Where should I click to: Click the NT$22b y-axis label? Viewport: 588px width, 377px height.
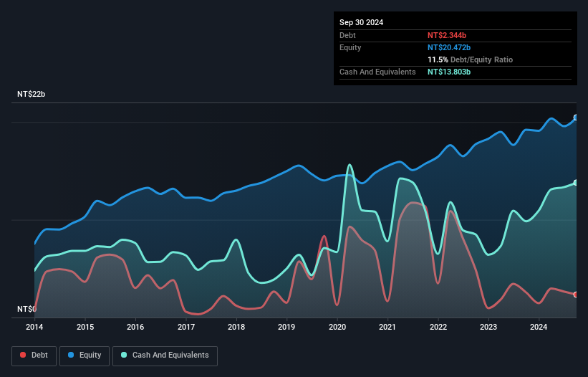[x=31, y=94]
